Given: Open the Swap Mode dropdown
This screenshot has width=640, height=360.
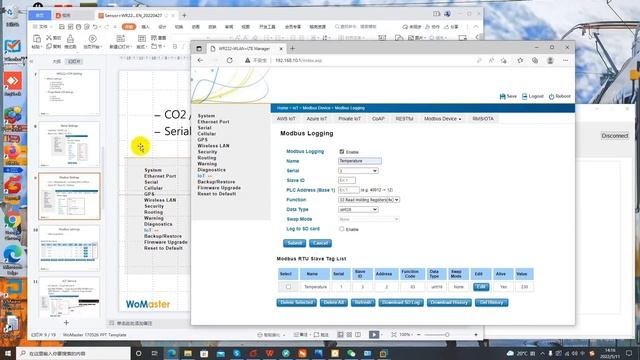Looking at the screenshot, I should click(x=369, y=219).
